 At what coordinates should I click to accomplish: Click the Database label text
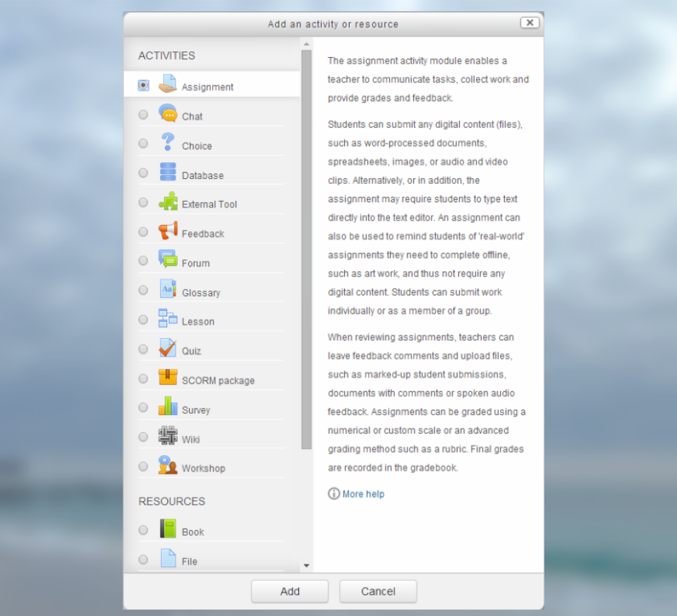point(203,175)
